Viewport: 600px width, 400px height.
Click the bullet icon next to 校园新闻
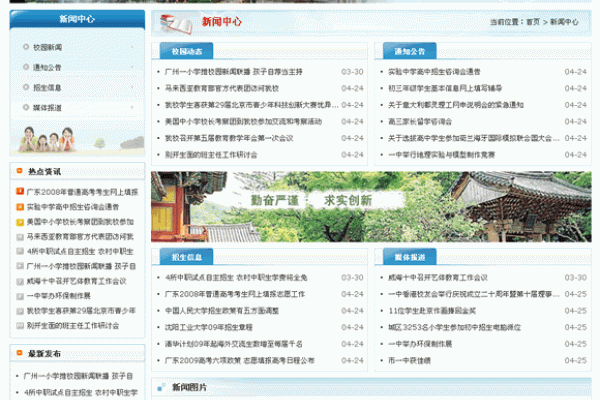pyautogui.click(x=24, y=48)
